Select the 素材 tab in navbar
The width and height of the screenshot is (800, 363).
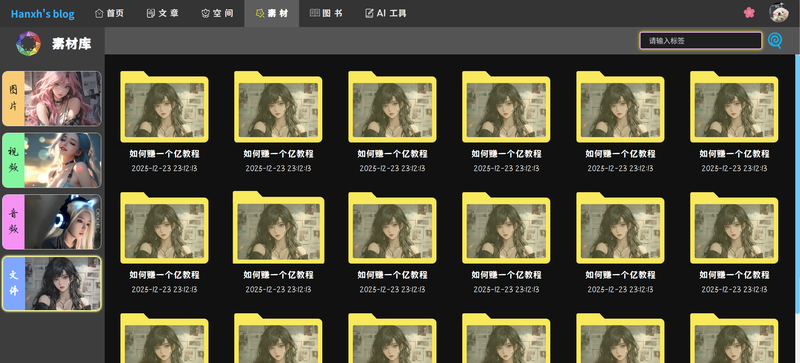click(271, 13)
